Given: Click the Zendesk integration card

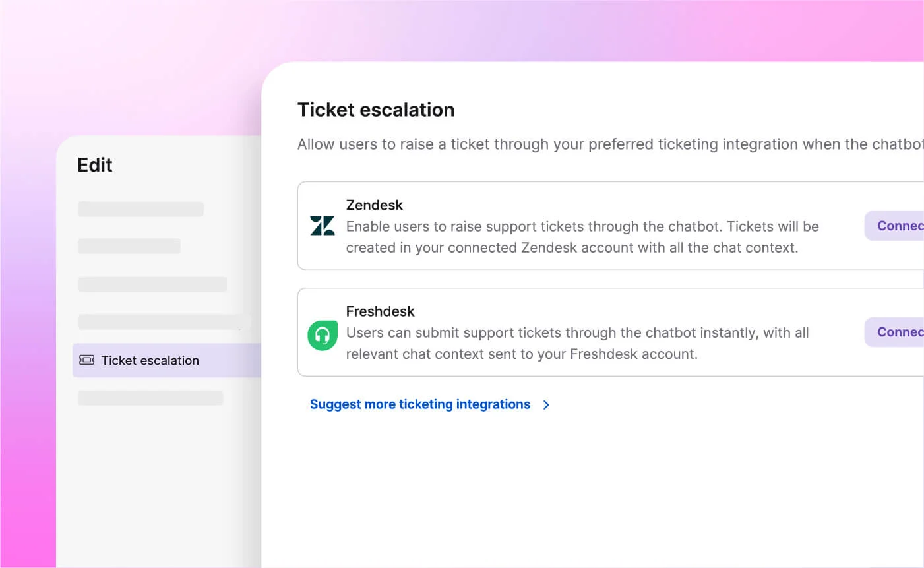Looking at the screenshot, I should 594,226.
